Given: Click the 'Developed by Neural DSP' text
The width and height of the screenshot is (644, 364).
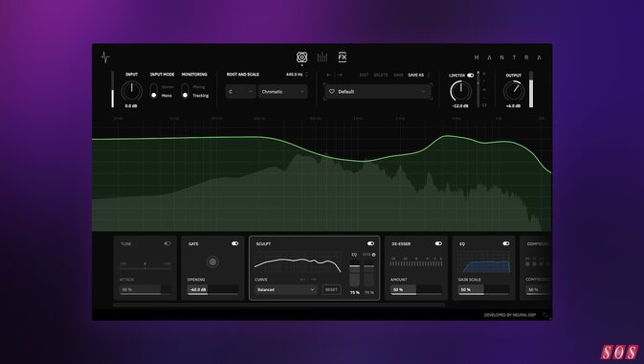Looking at the screenshot, I should (x=510, y=315).
